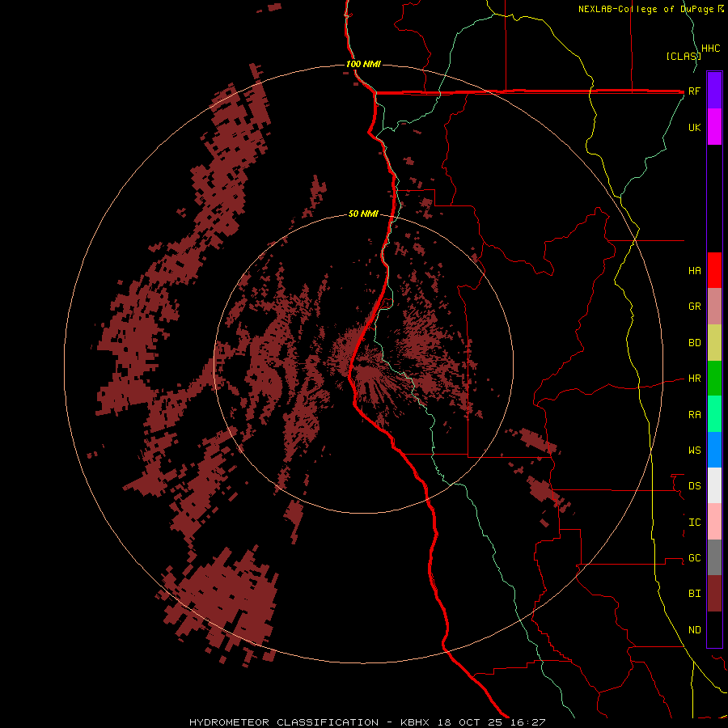Click the GC gray legend swatch
Image resolution: width=728 pixels, height=728 pixels.
pyautogui.click(x=714, y=557)
